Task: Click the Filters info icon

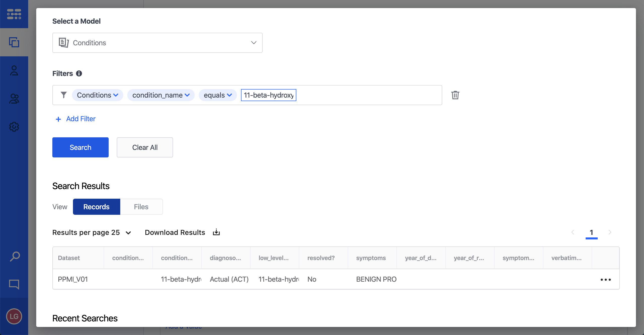Action: tap(79, 73)
